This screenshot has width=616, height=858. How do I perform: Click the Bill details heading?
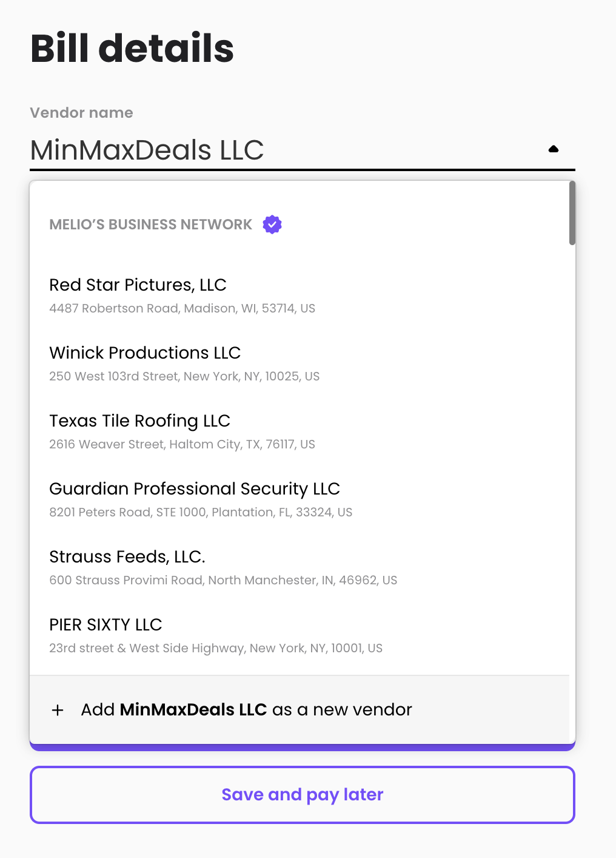point(132,49)
